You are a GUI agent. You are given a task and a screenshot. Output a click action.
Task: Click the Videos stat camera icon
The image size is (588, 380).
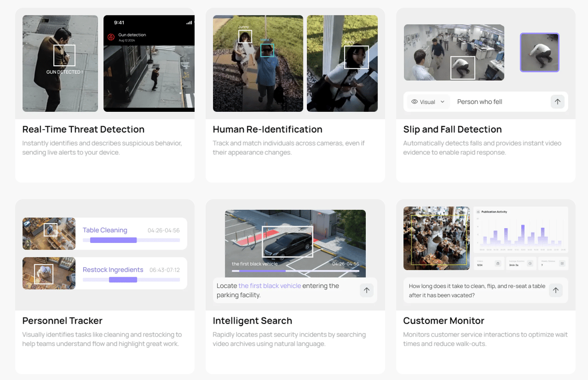[x=497, y=263]
